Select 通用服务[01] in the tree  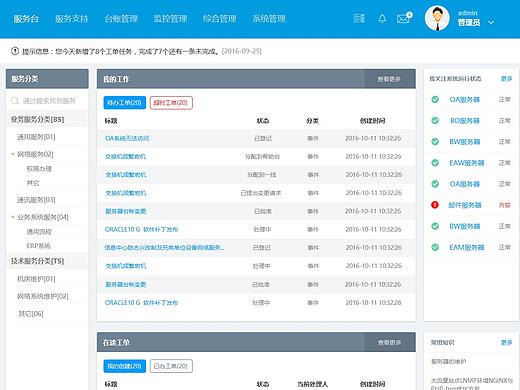(x=36, y=137)
